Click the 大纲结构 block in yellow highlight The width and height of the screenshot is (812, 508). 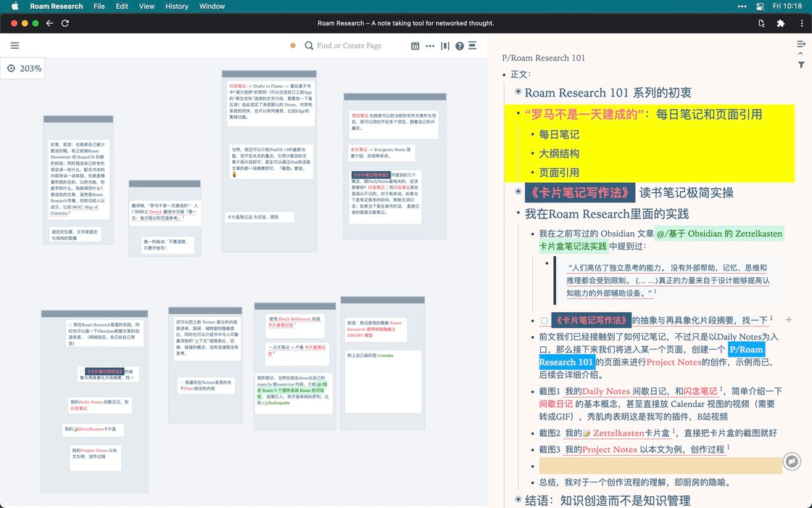click(x=559, y=153)
